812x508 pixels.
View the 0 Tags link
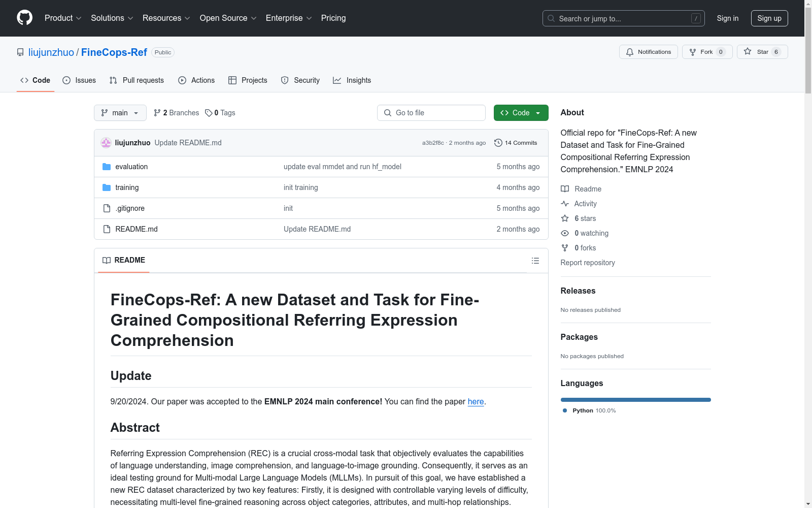tap(220, 113)
